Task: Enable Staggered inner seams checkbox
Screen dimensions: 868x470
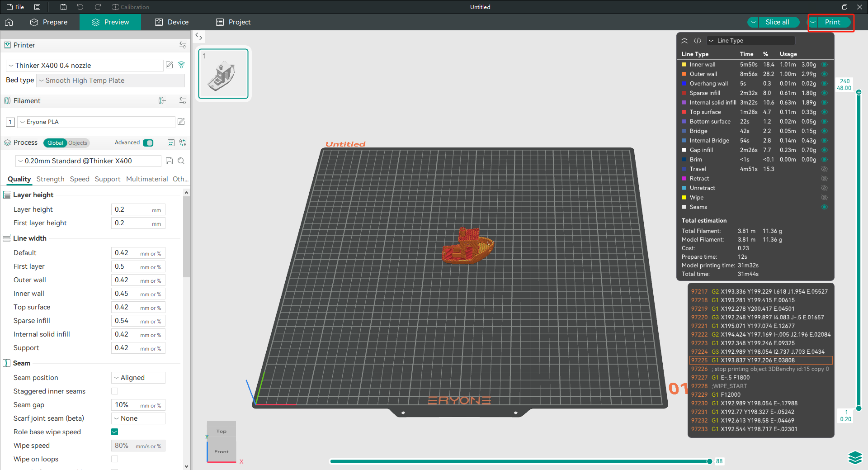Action: tap(114, 391)
